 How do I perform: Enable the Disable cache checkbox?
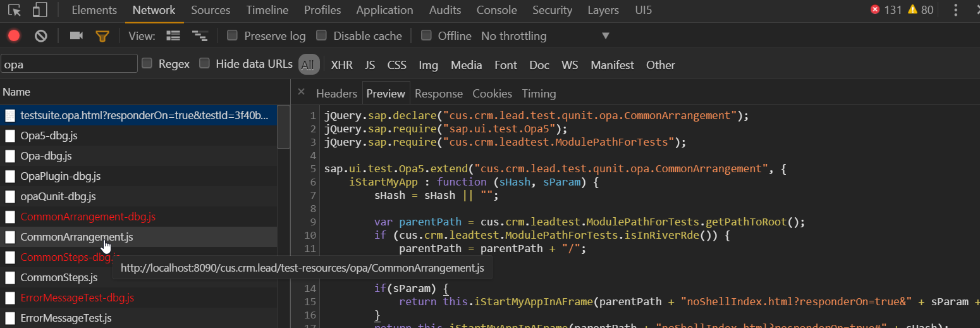(321, 35)
